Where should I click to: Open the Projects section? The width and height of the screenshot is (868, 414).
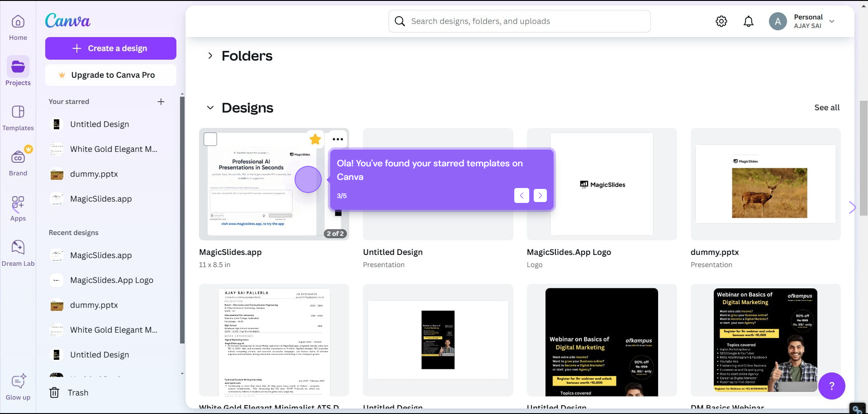coord(18,71)
